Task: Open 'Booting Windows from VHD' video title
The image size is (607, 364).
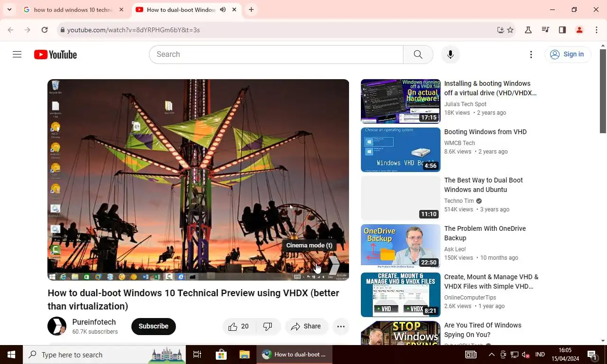Action: pyautogui.click(x=485, y=132)
